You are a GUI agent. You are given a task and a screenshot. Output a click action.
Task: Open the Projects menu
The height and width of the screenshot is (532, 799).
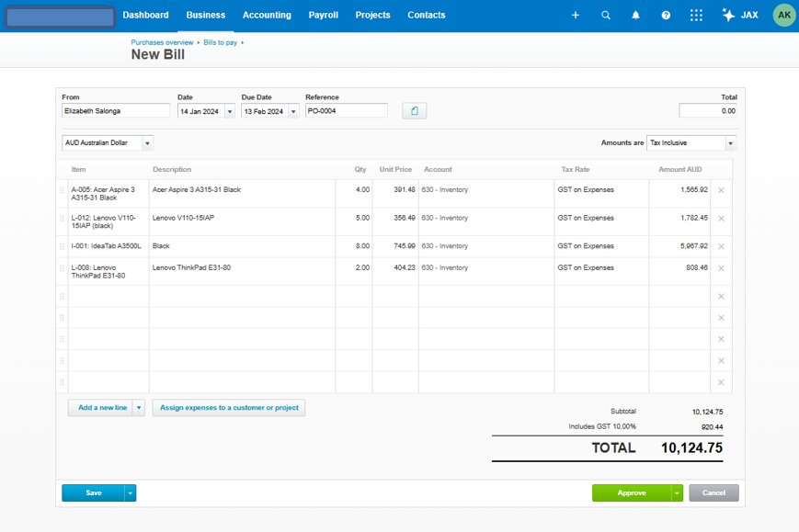pyautogui.click(x=373, y=16)
